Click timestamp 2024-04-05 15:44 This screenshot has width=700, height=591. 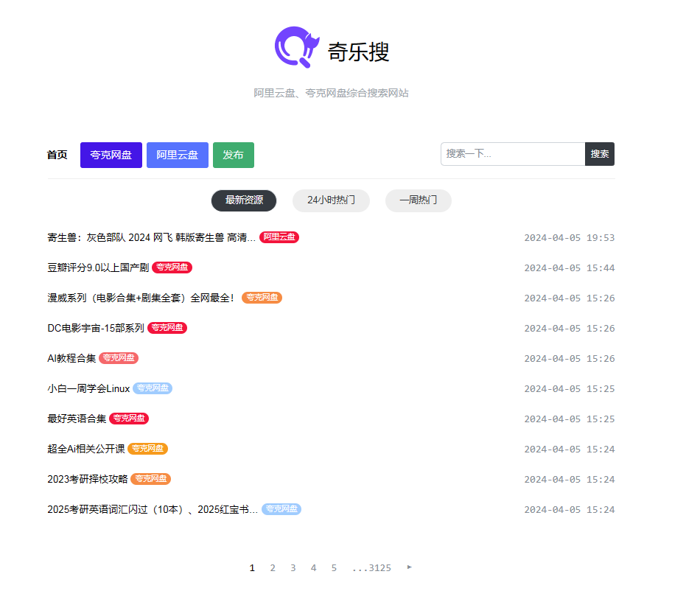point(569,268)
